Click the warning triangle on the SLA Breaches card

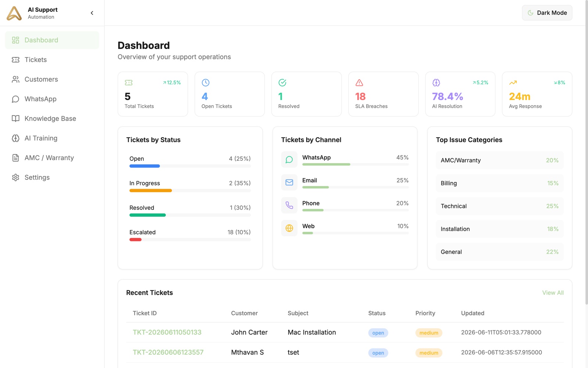(x=359, y=82)
